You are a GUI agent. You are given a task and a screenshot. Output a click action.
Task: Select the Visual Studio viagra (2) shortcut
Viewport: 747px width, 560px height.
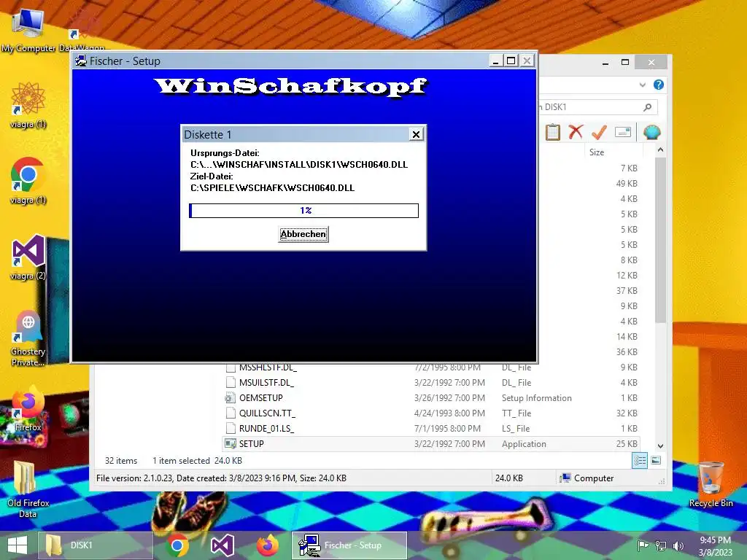coord(28,257)
